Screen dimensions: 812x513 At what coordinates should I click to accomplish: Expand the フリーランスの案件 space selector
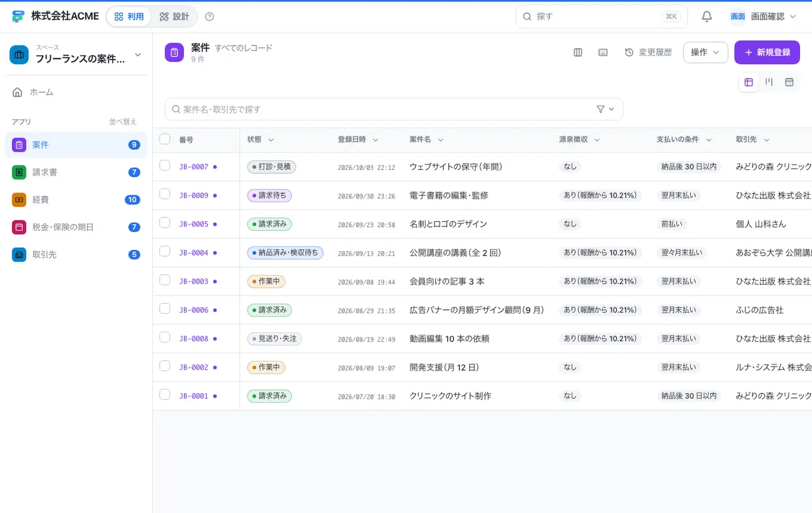click(76, 55)
